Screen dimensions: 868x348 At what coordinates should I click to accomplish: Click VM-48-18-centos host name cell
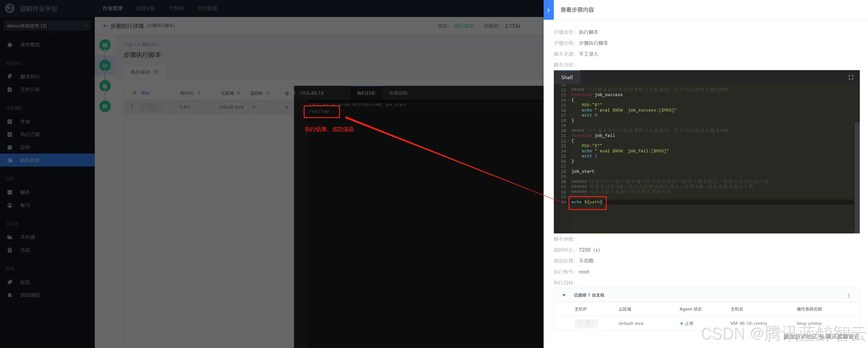(x=748, y=323)
